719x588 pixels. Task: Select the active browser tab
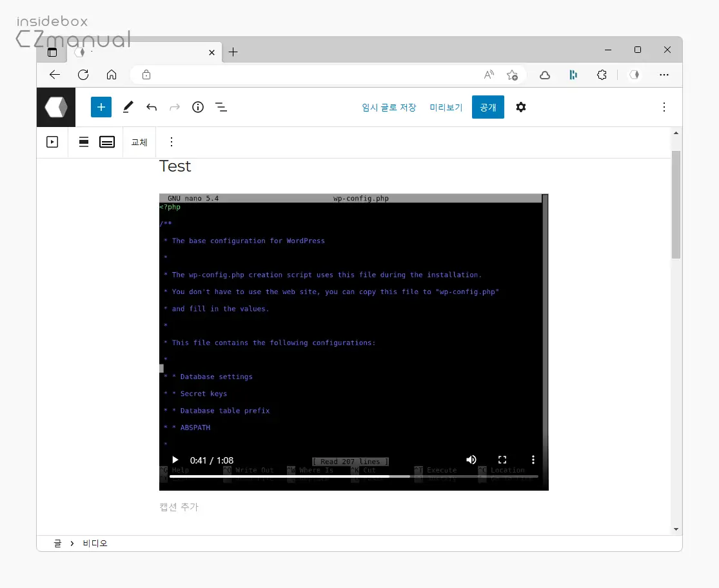(x=144, y=52)
